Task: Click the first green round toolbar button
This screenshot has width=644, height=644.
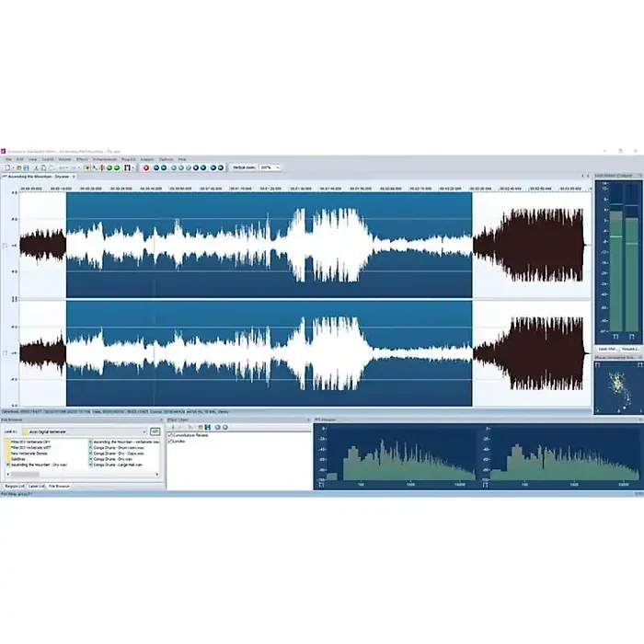Action: click(x=109, y=167)
